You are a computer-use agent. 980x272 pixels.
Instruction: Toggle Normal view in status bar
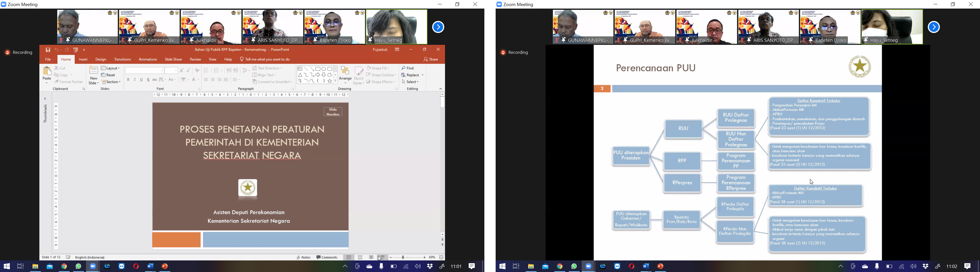pyautogui.click(x=349, y=257)
